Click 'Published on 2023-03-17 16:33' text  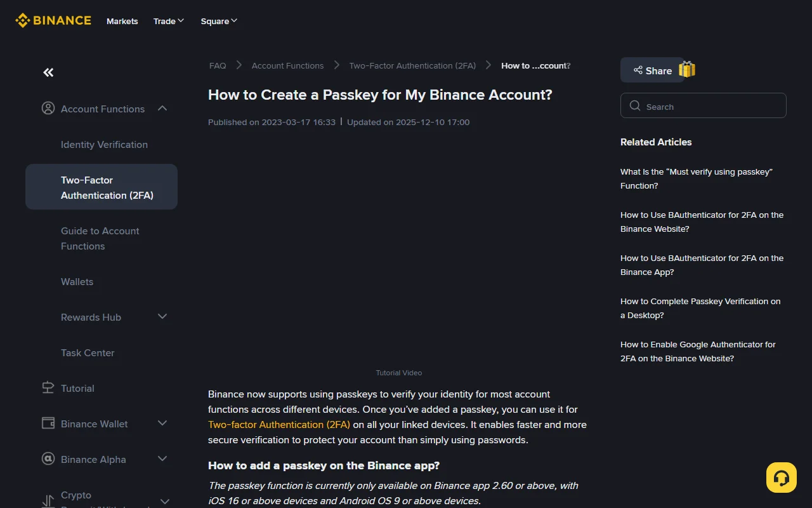click(272, 122)
